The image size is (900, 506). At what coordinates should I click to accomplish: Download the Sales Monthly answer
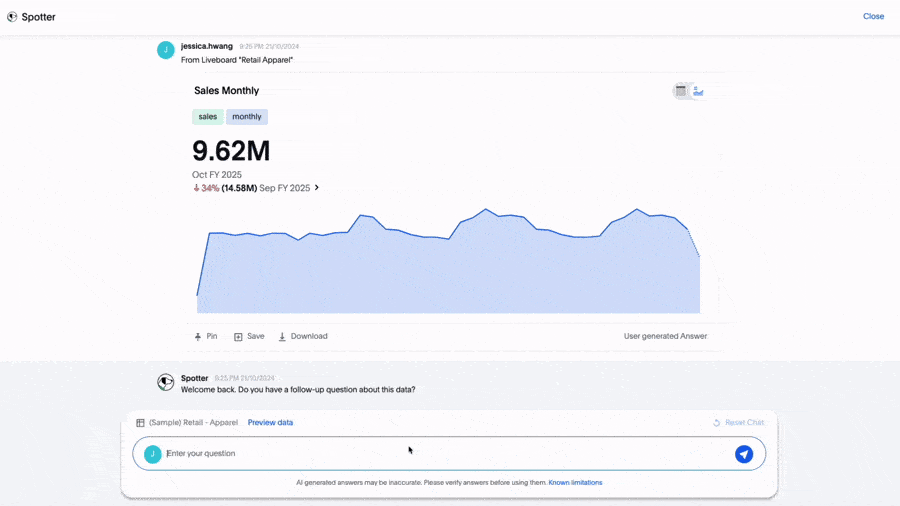(303, 337)
